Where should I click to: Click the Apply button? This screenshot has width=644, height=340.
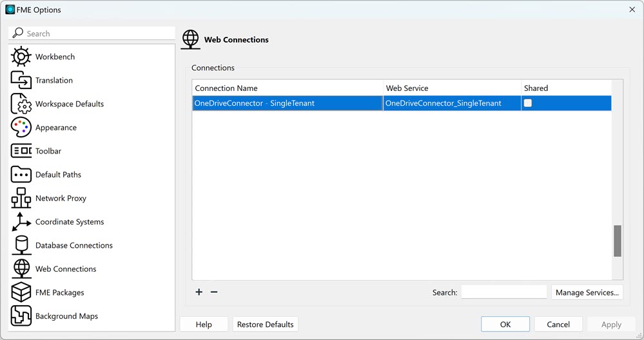pyautogui.click(x=611, y=325)
